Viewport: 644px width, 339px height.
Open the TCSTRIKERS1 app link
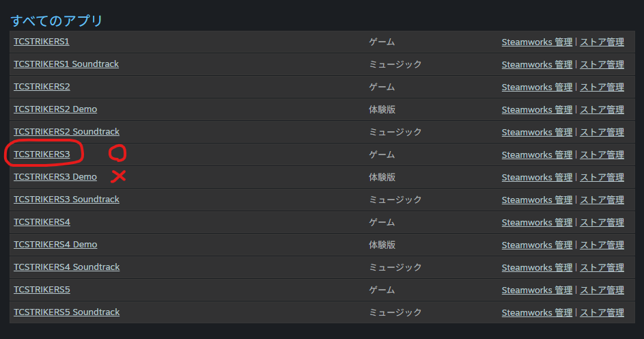[42, 42]
